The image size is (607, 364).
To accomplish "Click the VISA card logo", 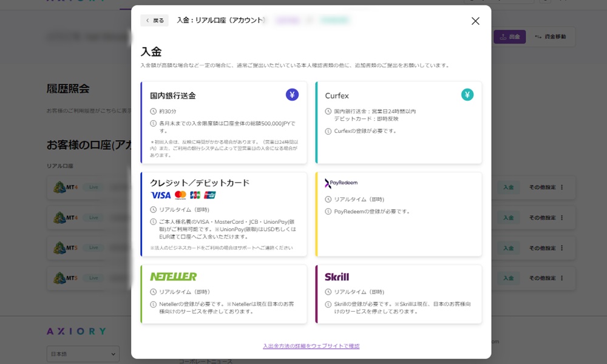I will coord(160,195).
